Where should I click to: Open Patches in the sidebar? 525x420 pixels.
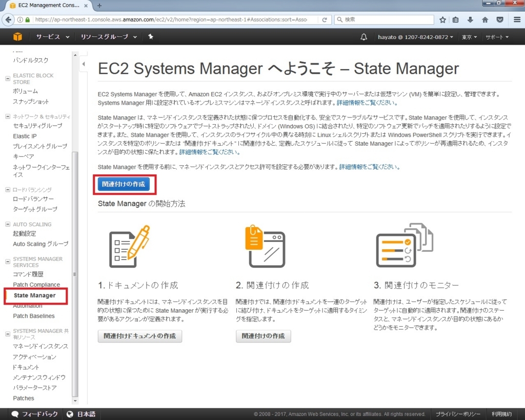24,398
